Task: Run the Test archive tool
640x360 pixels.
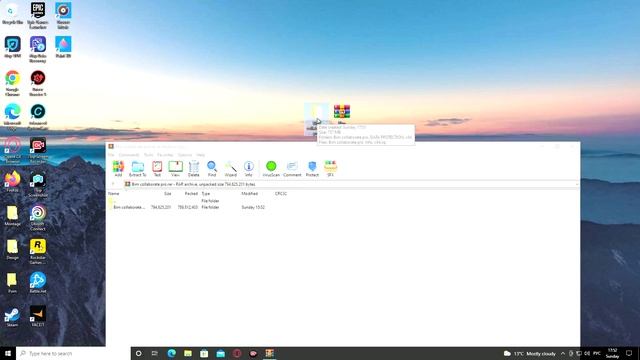Action: click(x=157, y=169)
